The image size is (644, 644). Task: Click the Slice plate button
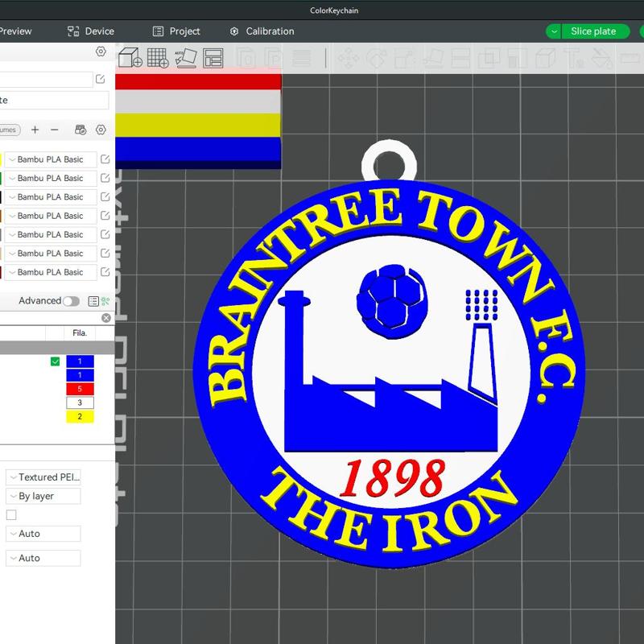point(594,31)
